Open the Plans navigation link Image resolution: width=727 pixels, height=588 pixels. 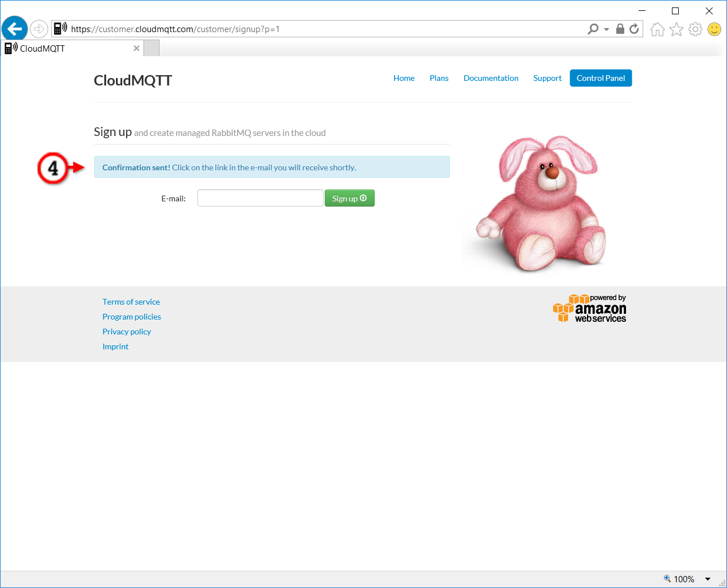click(439, 78)
